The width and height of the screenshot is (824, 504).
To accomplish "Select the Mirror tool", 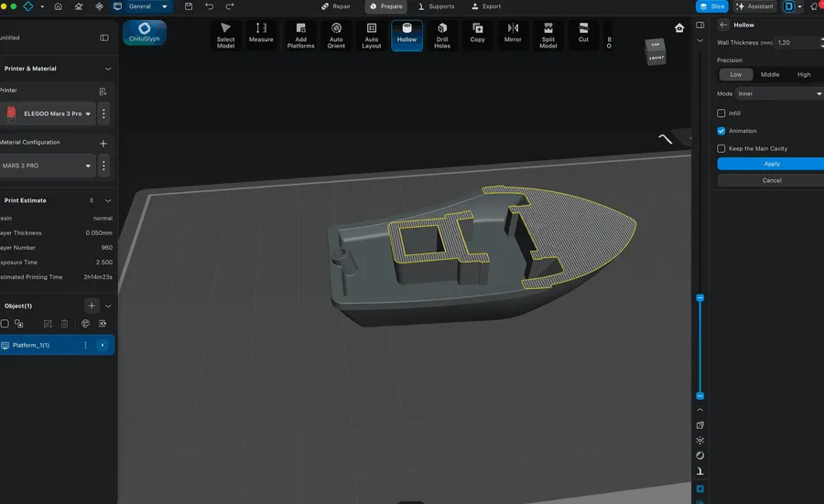I will pyautogui.click(x=513, y=35).
